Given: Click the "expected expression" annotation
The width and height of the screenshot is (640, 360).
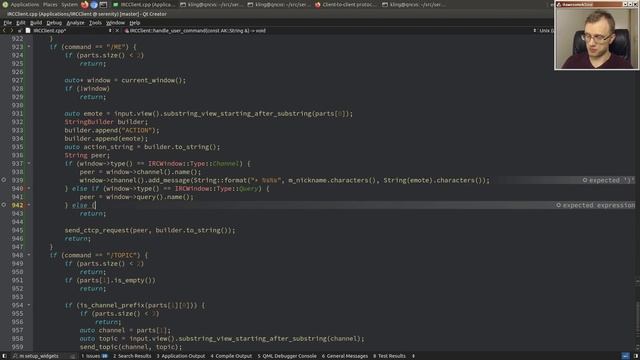Looking at the screenshot, I should point(596,205).
